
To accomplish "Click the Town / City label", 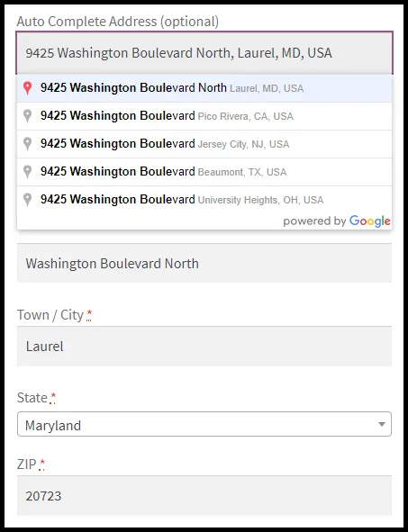I will 50,315.
